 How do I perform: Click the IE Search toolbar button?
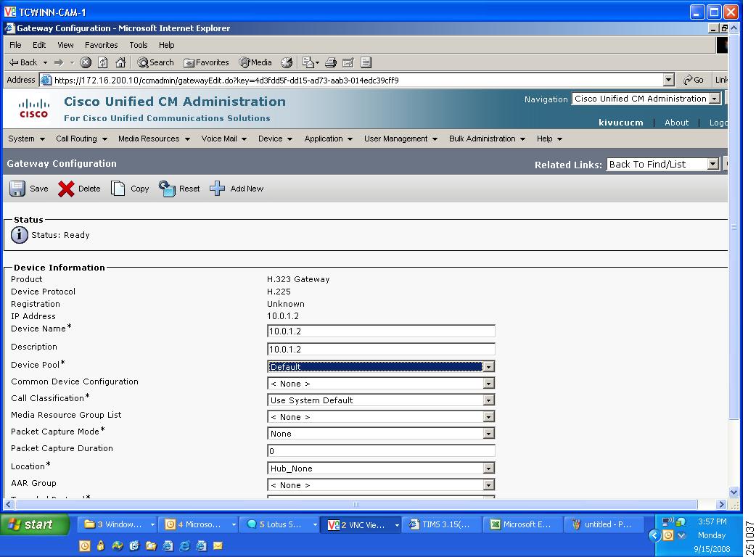click(x=155, y=62)
